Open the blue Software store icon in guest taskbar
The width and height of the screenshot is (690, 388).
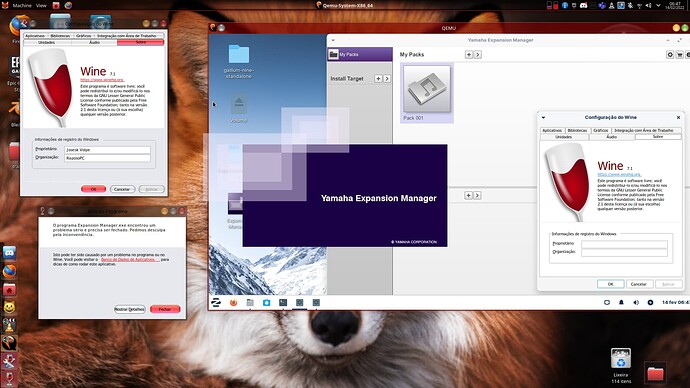(266, 303)
